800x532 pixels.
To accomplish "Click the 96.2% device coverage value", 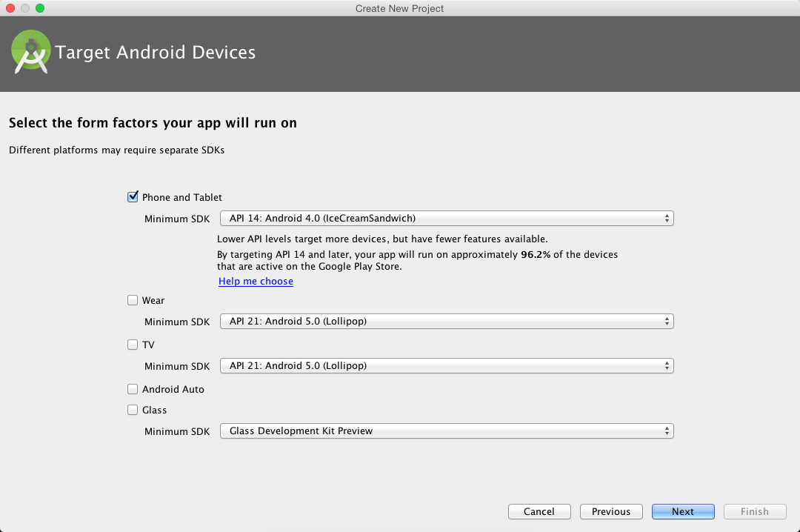I will click(x=536, y=254).
